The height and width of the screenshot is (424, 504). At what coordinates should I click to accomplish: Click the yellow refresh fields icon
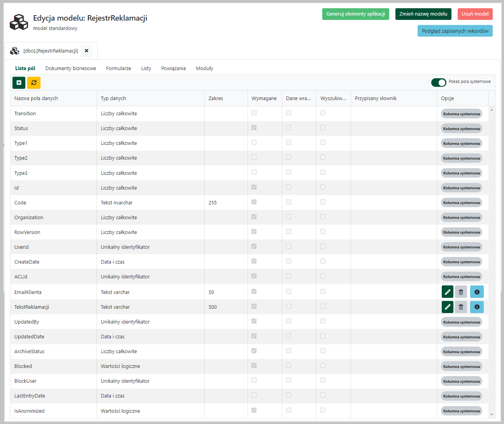[x=34, y=83]
